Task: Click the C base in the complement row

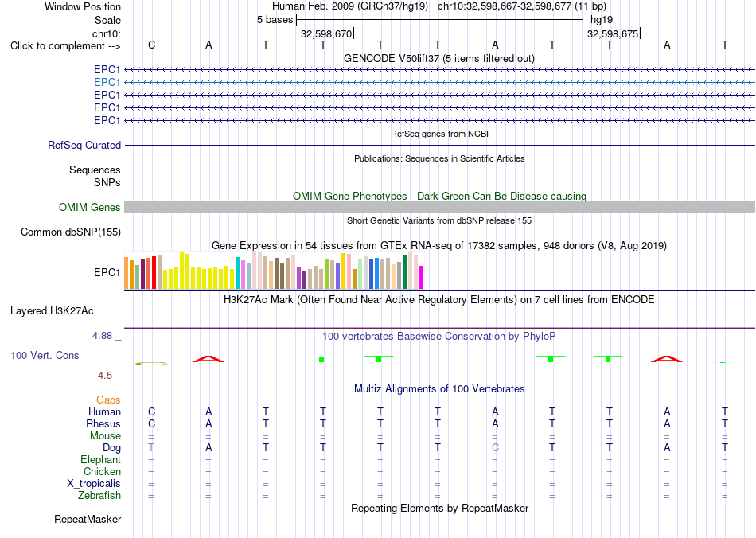Action: (x=151, y=45)
